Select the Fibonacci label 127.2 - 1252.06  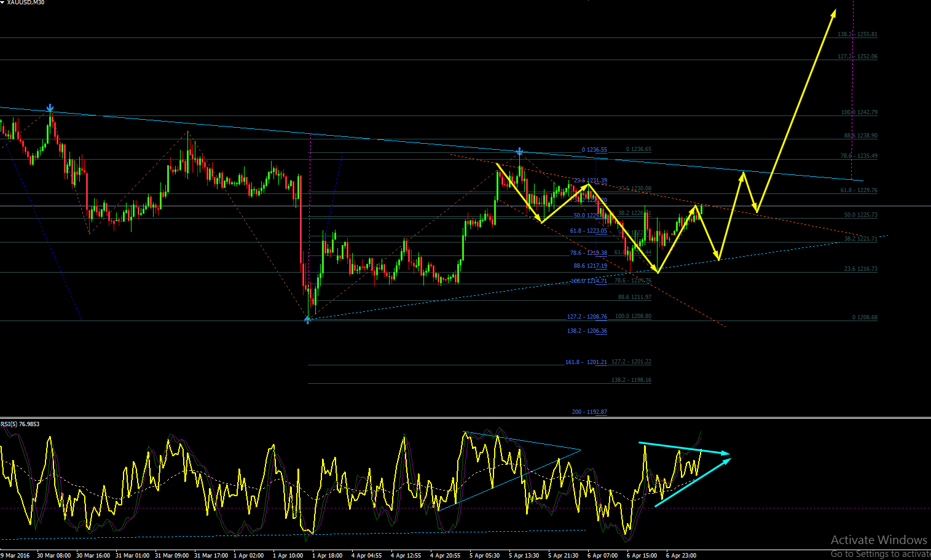click(857, 56)
